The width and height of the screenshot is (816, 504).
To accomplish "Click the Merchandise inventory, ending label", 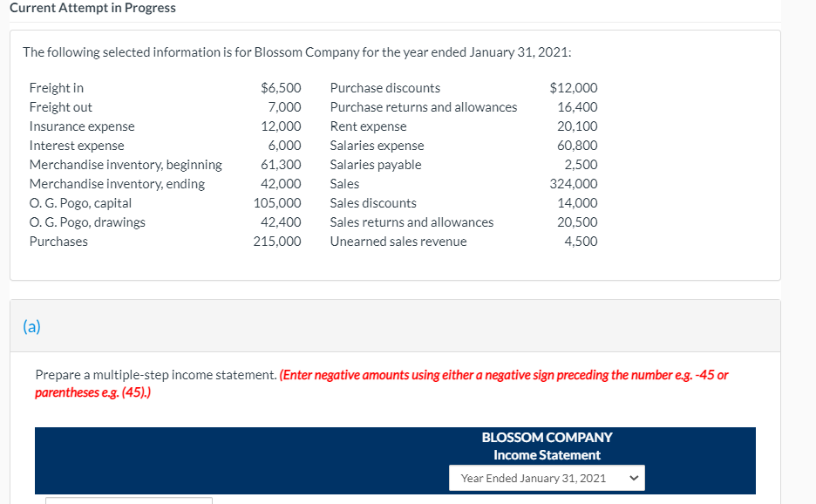I will point(117,184).
